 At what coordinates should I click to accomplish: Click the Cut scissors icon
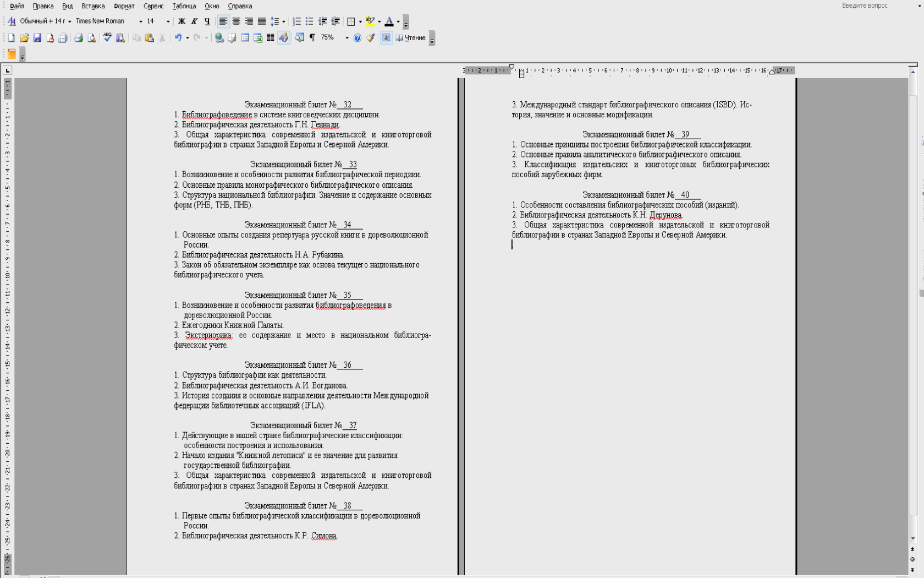click(x=162, y=38)
